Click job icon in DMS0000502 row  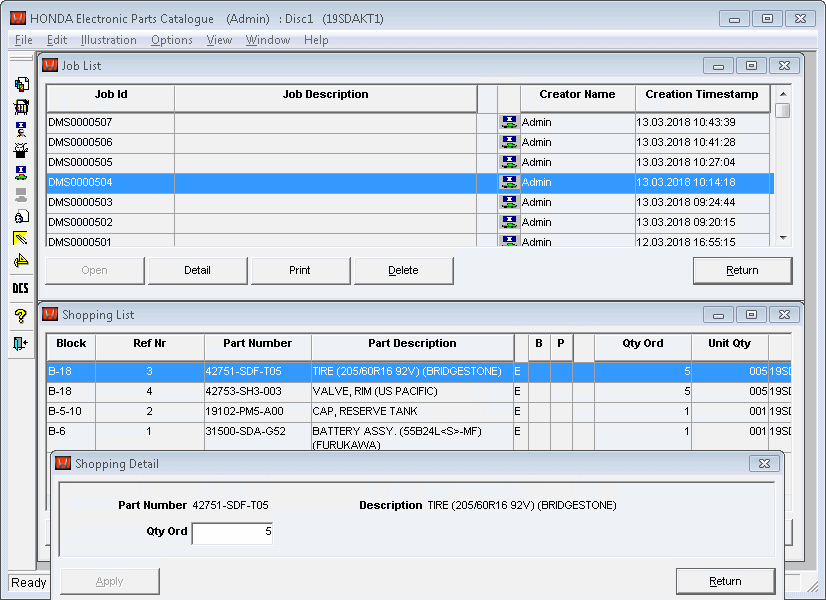tap(509, 222)
